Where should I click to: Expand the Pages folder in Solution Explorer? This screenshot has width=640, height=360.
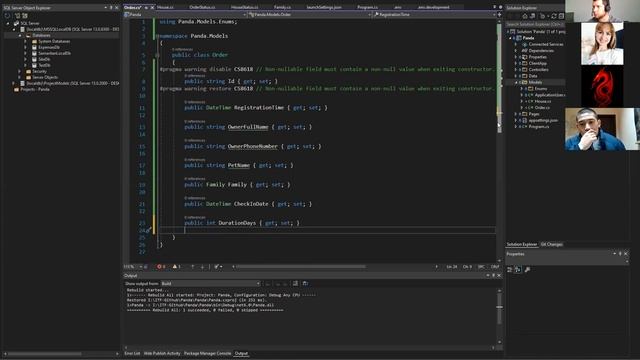coord(516,114)
